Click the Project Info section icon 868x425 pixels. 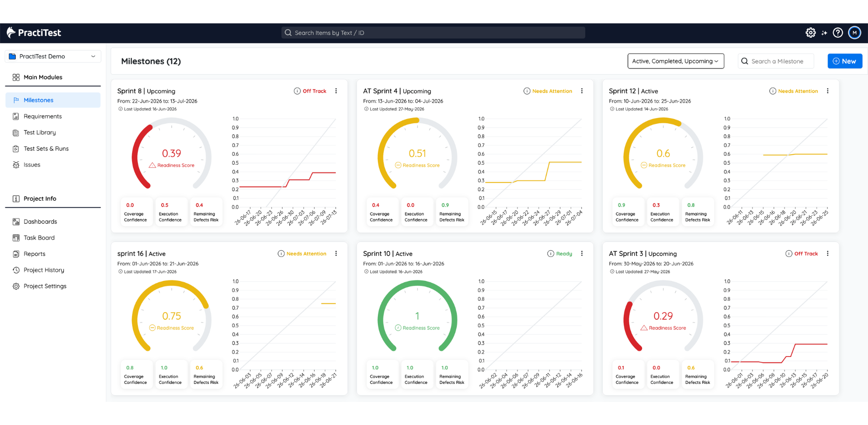point(16,199)
